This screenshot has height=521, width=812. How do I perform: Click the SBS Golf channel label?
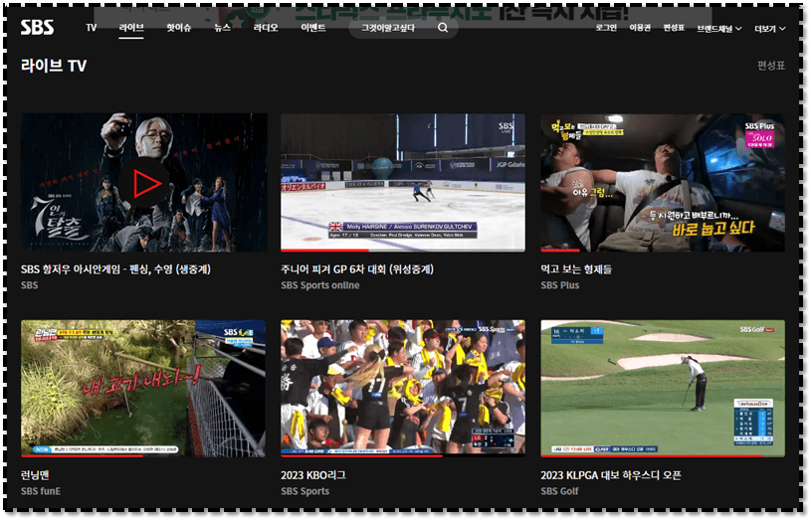tap(559, 491)
